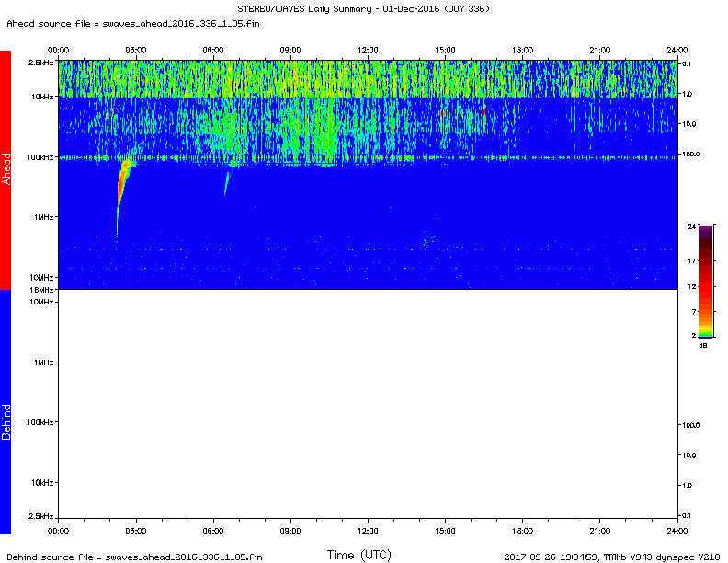Click the 24 value on color scale
The height and width of the screenshot is (563, 728).
click(691, 226)
